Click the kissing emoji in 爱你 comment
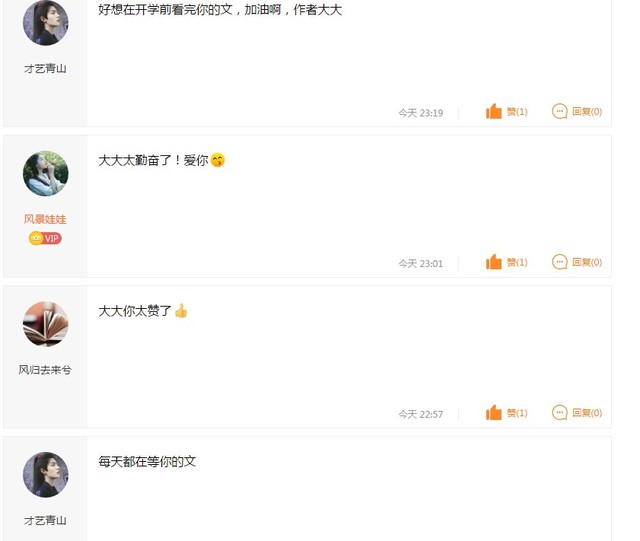Screen dimensions: 640x541 click(218, 160)
